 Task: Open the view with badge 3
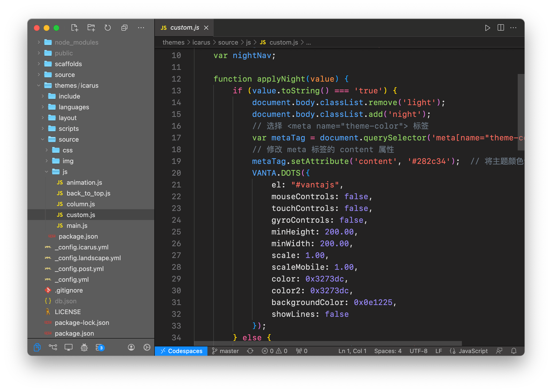pyautogui.click(x=100, y=347)
